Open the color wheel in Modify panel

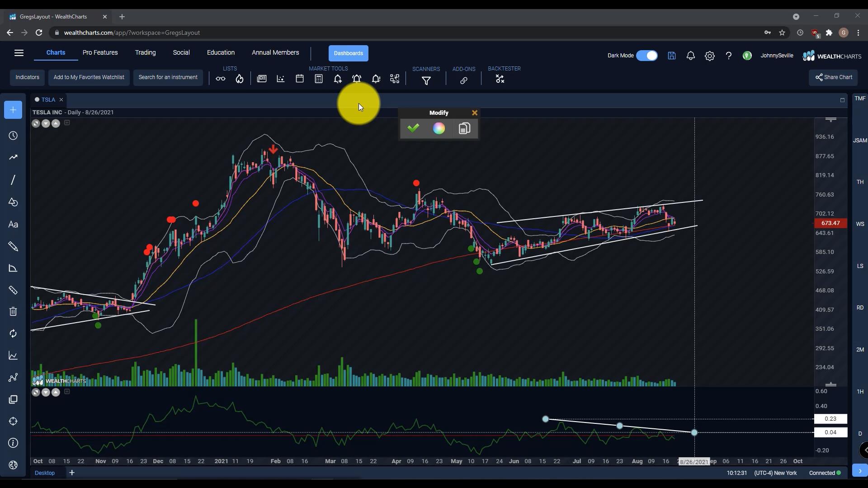point(439,128)
